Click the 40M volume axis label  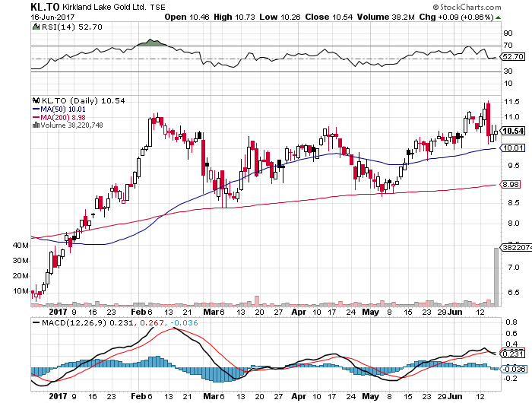21,246
